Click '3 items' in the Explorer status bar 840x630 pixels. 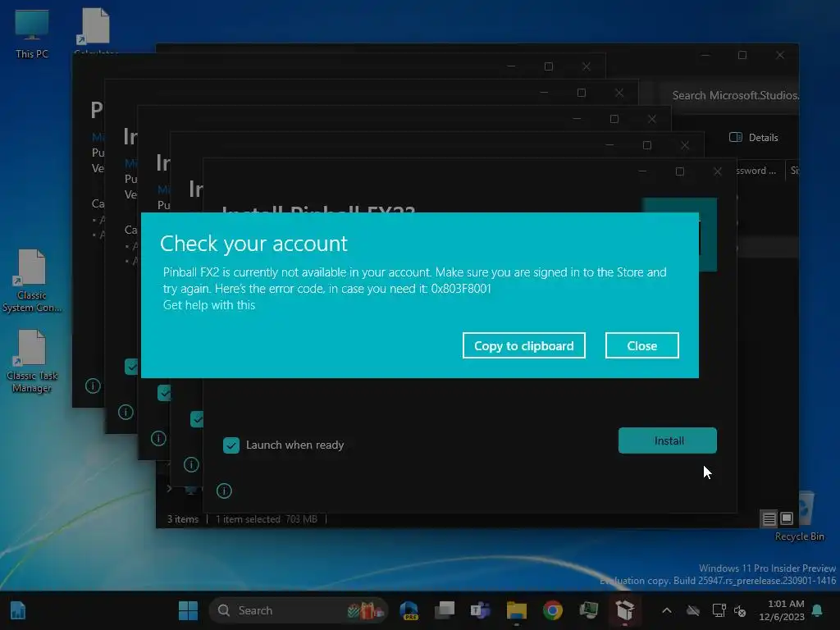tap(183, 519)
